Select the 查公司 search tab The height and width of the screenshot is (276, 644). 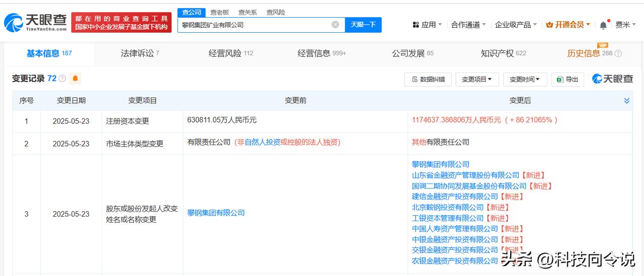point(191,12)
